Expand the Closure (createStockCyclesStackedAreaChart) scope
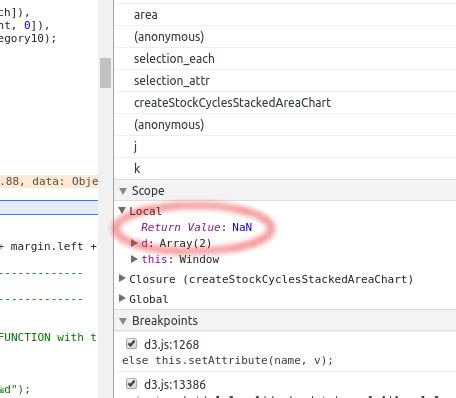The width and height of the screenshot is (456, 398). coord(122,279)
